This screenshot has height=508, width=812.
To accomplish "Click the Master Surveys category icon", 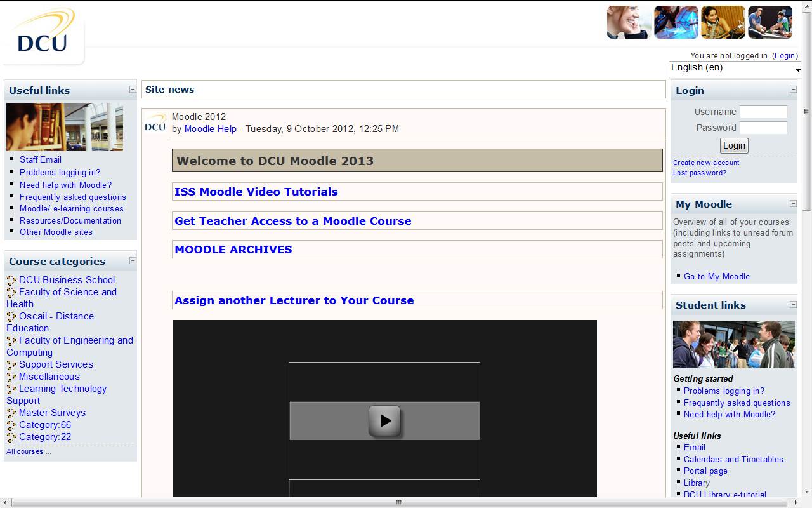I will pos(11,413).
